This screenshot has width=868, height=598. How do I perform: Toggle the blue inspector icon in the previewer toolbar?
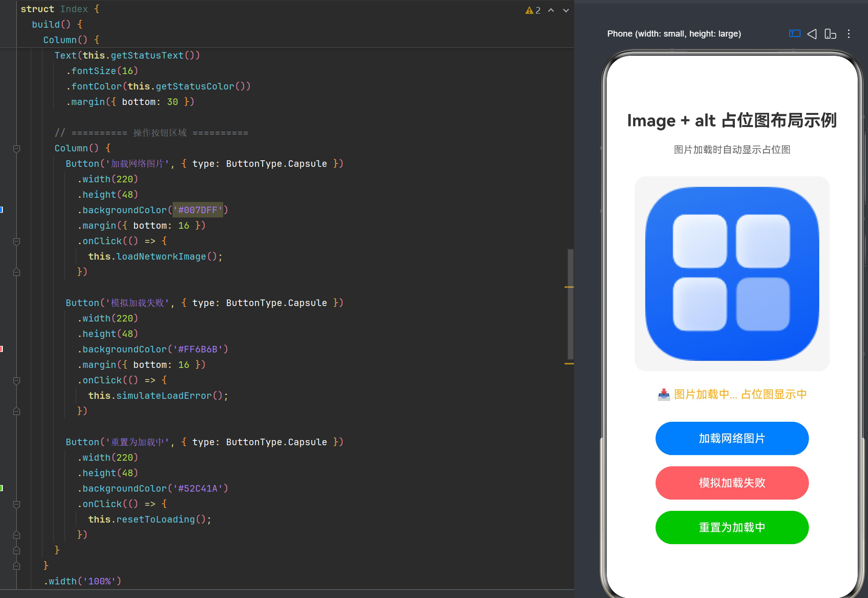point(794,34)
